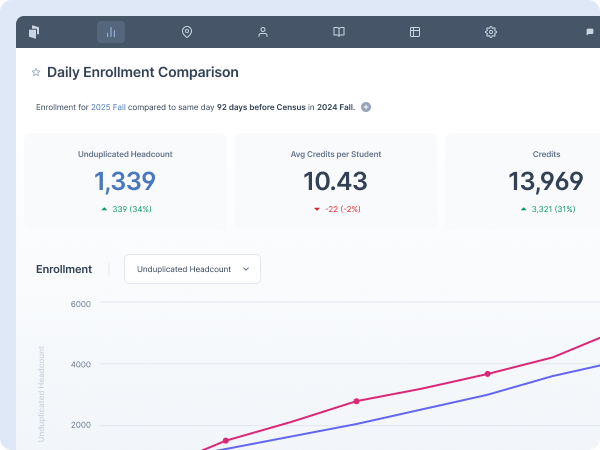Viewport: 600px width, 450px height.
Task: Open the message icon at top right
Action: pos(589,32)
